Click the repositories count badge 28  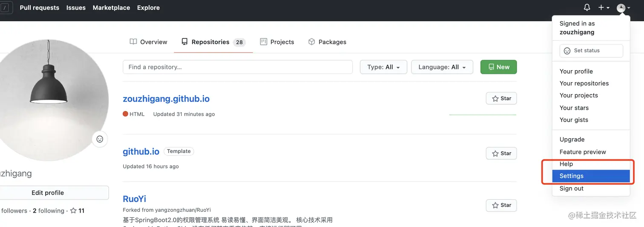click(239, 42)
